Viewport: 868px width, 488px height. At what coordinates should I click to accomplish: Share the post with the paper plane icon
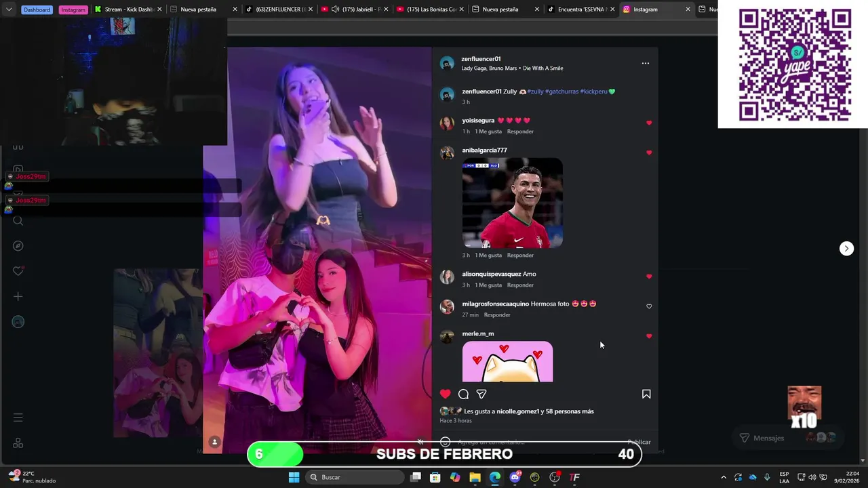[481, 394]
